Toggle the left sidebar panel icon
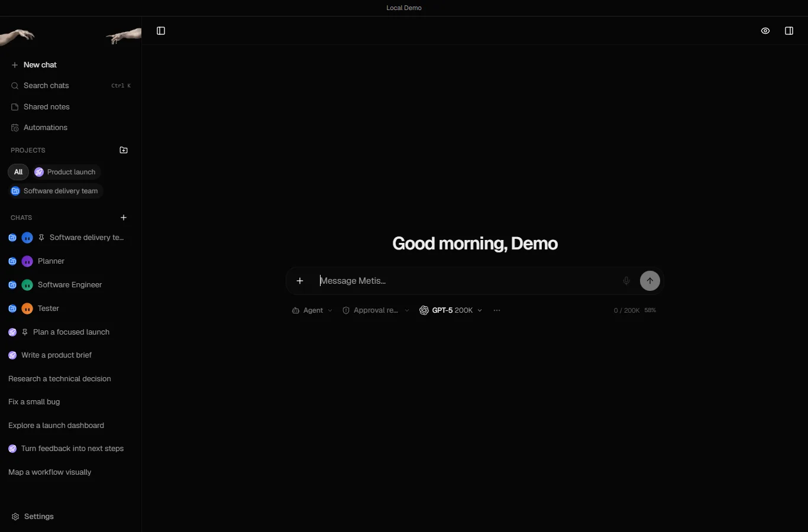This screenshot has height=532, width=808. click(x=161, y=31)
